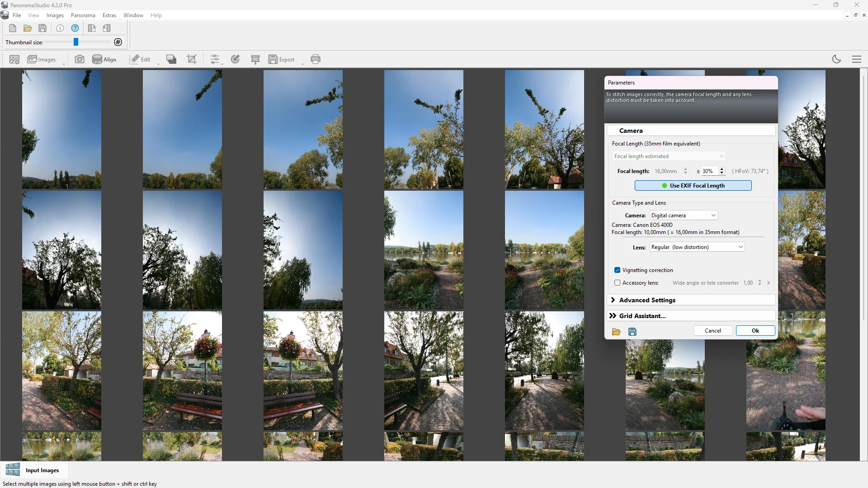Click the presentation screen icon
Screen dimensions: 868x488
point(255,59)
